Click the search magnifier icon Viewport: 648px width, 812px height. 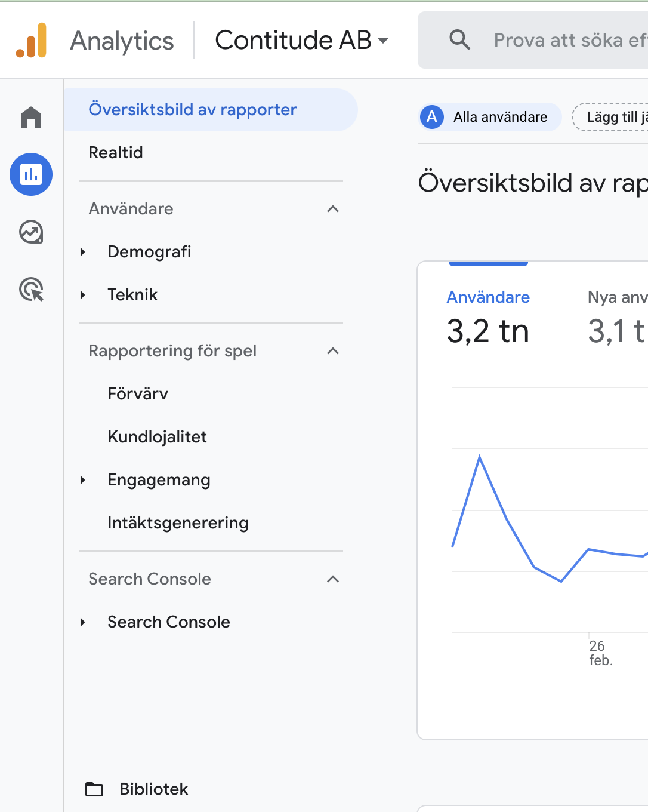click(x=459, y=40)
